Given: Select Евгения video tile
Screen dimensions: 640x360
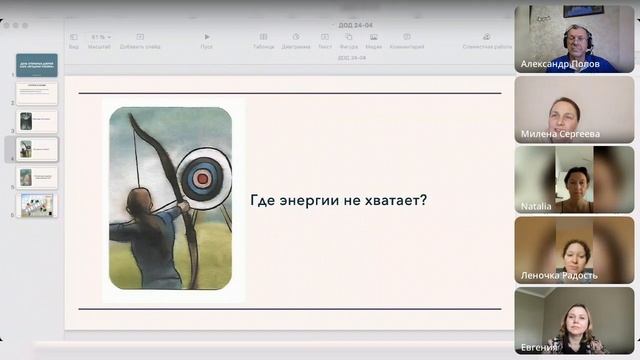Looking at the screenshot, I should (x=574, y=321).
